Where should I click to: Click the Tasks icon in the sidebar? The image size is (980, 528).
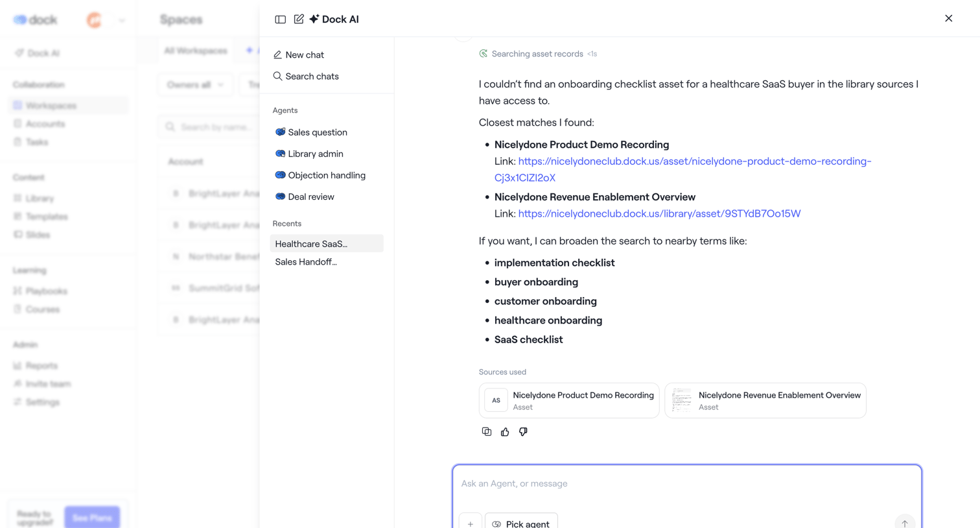(17, 142)
